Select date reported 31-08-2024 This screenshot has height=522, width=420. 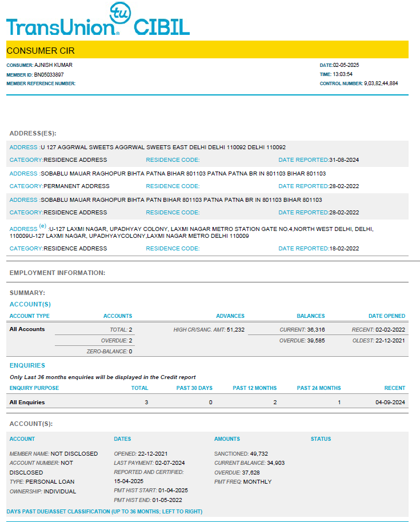(x=344, y=160)
